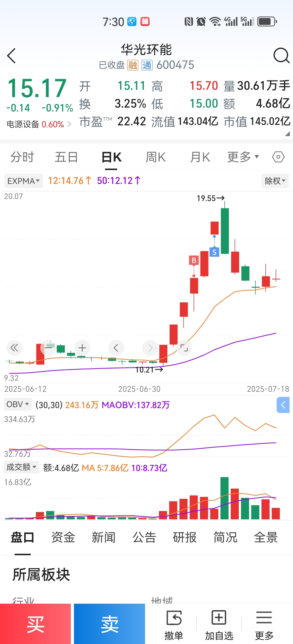293x644 pixels.
Task: Tap the 加自选 add to watchlist icon
Action: 219,618
